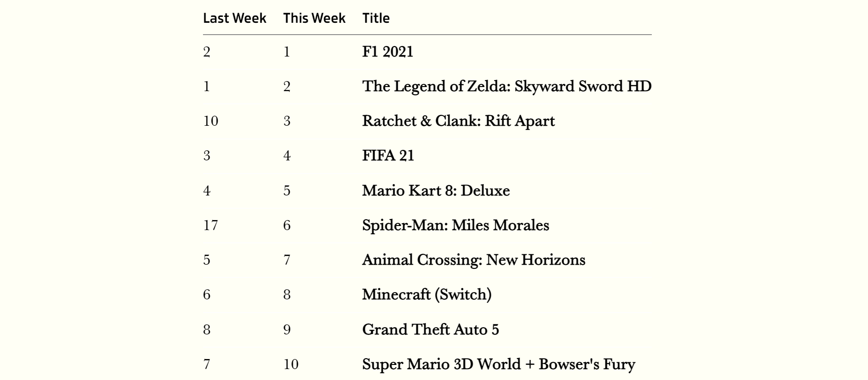Click this week rank 1 for F1 2021

[287, 51]
